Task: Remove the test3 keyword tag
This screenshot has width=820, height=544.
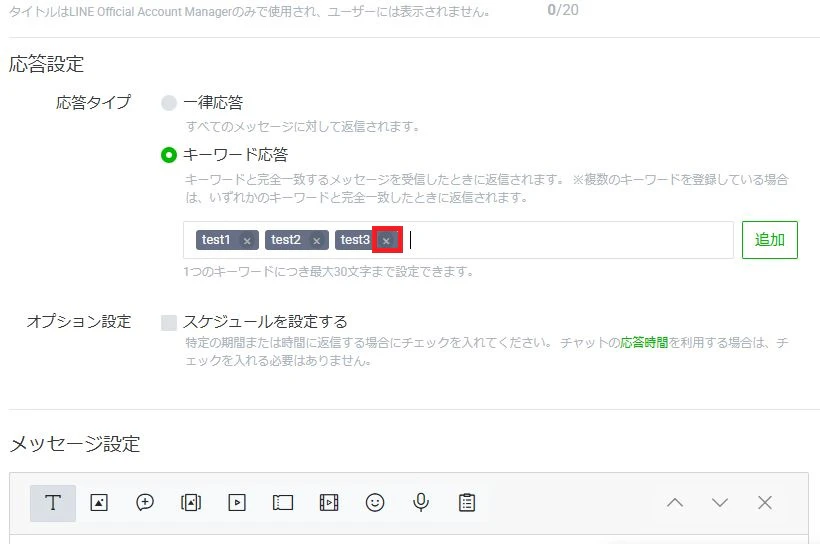Action: coord(386,241)
